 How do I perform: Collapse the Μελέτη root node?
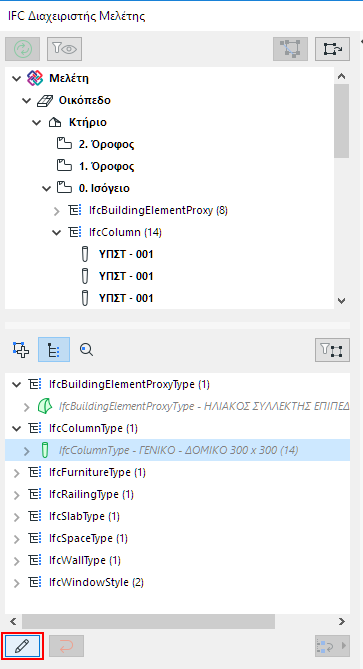click(x=16, y=79)
